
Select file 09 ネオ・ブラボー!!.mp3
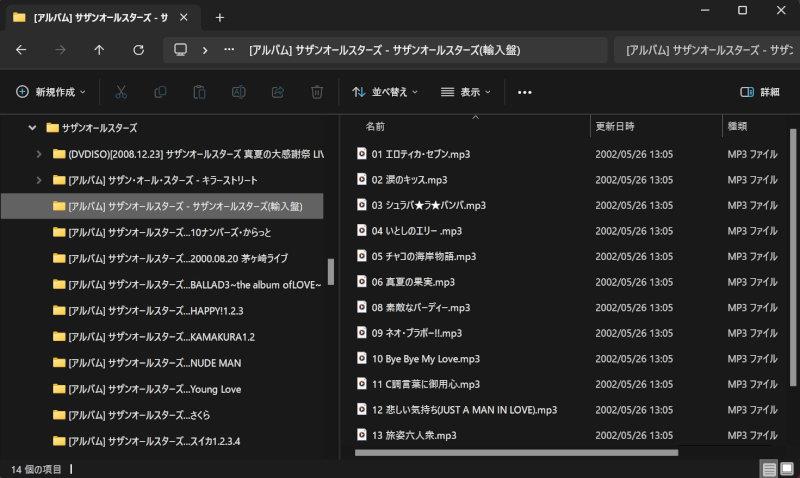[x=416, y=333]
